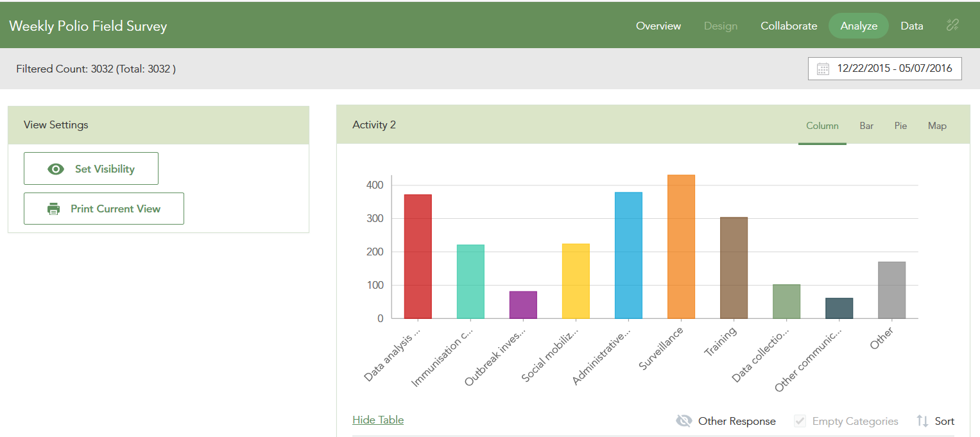The height and width of the screenshot is (437, 980).
Task: Click the crossed-out eye icon for Other Response
Action: coord(684,421)
